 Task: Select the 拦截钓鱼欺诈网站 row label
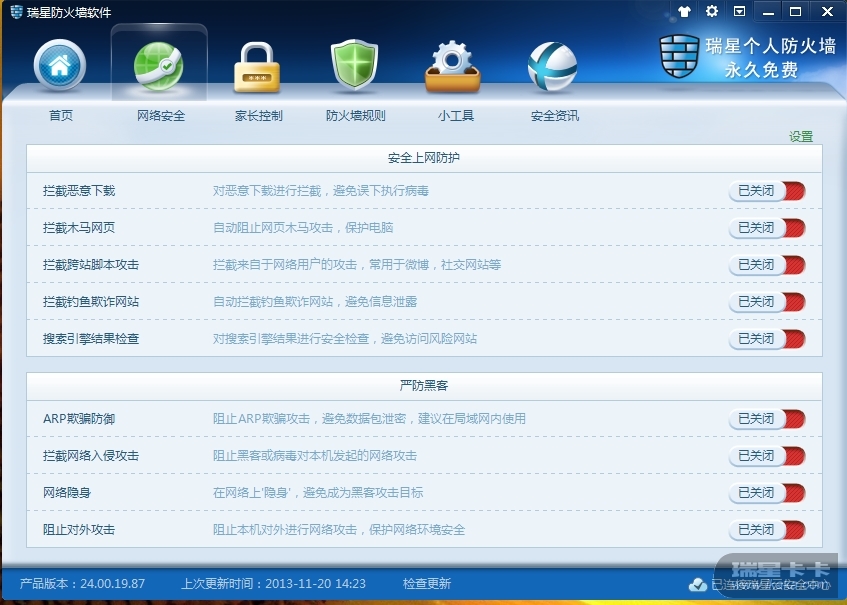91,302
